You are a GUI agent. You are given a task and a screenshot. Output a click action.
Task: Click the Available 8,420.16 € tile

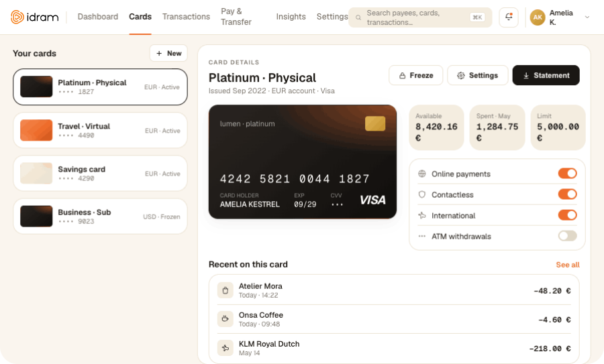coord(436,127)
